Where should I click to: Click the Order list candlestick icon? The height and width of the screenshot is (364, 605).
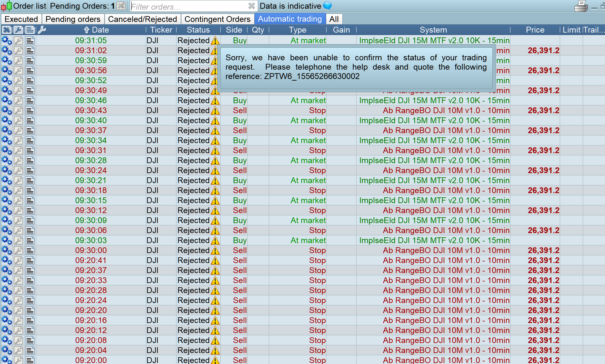(x=6, y=6)
